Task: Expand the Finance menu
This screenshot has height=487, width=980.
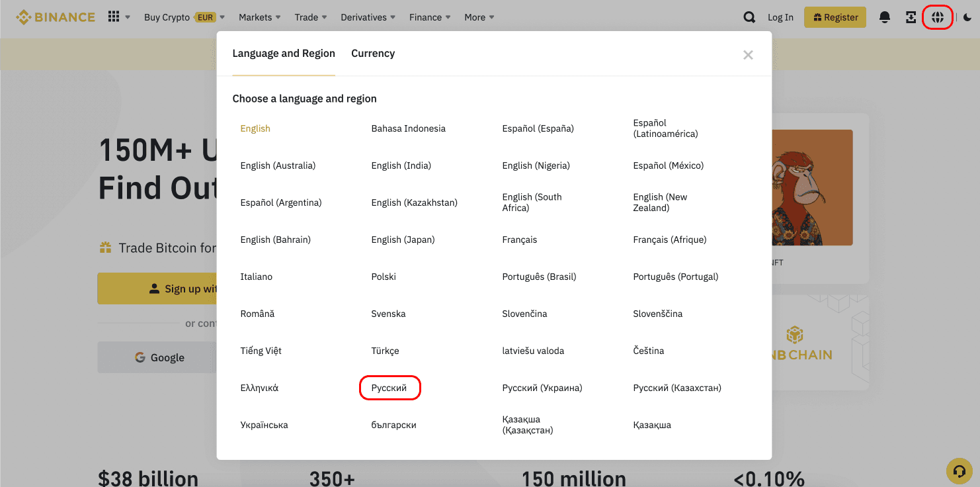Action: (430, 17)
